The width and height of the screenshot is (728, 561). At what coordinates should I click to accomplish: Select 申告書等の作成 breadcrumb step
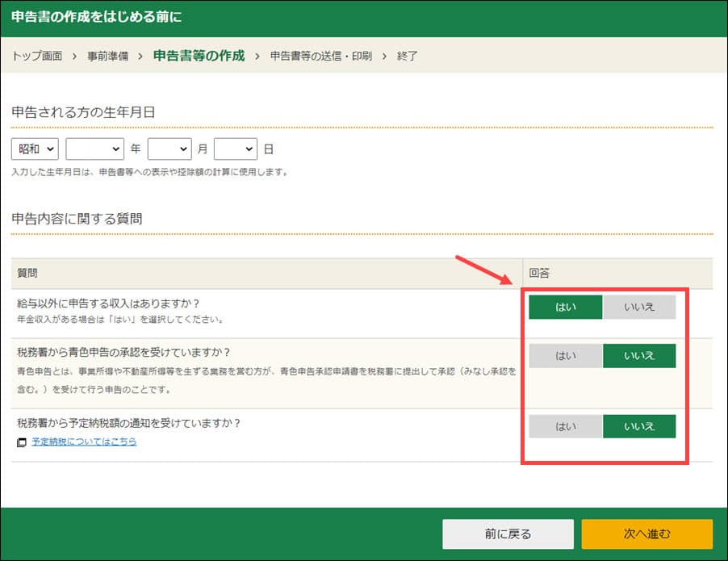pos(199,57)
